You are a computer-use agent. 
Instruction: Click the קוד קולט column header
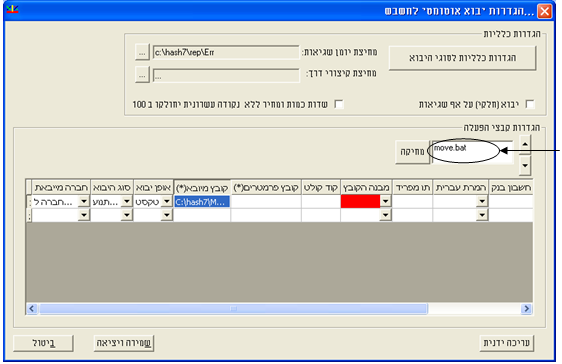[321, 187]
